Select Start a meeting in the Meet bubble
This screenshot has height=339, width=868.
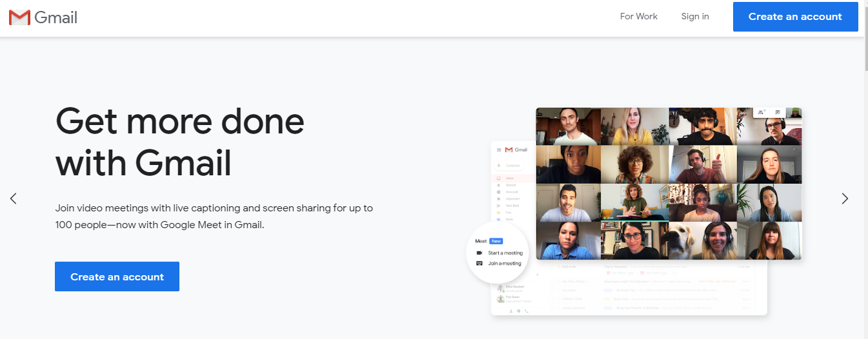tap(505, 253)
